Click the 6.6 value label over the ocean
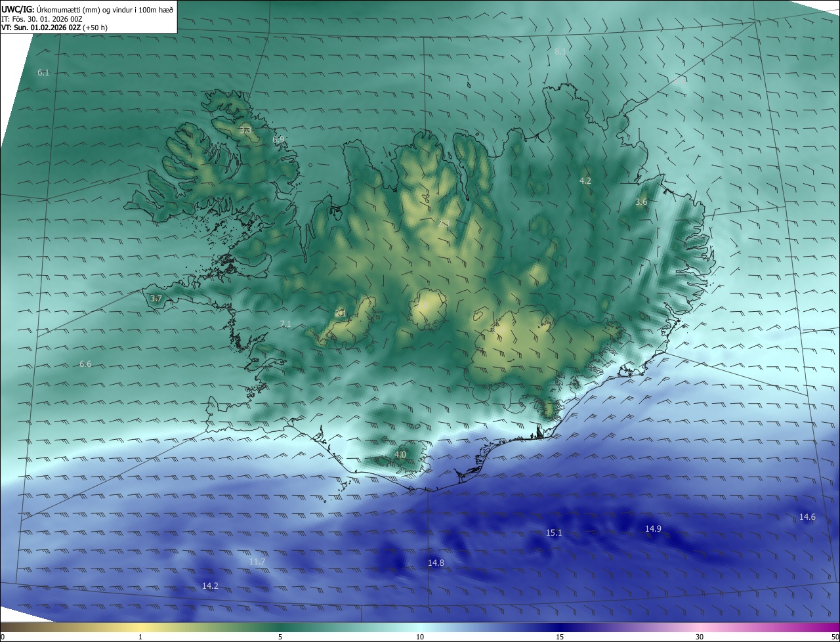The image size is (840, 642). [x=85, y=364]
